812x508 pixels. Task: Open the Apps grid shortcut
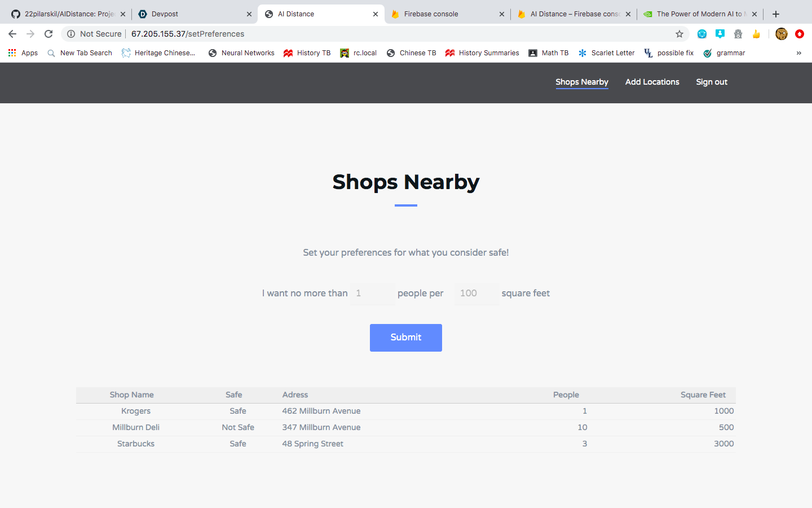[x=23, y=53]
